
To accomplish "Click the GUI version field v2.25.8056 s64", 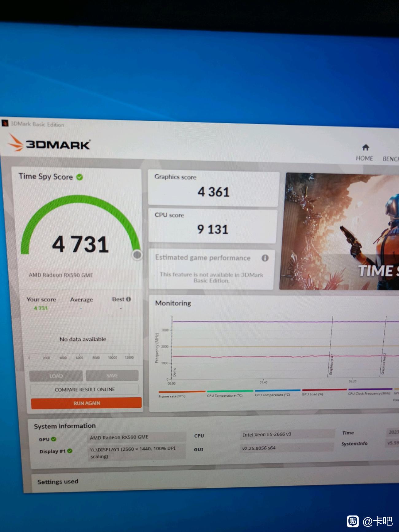I will (x=287, y=448).
